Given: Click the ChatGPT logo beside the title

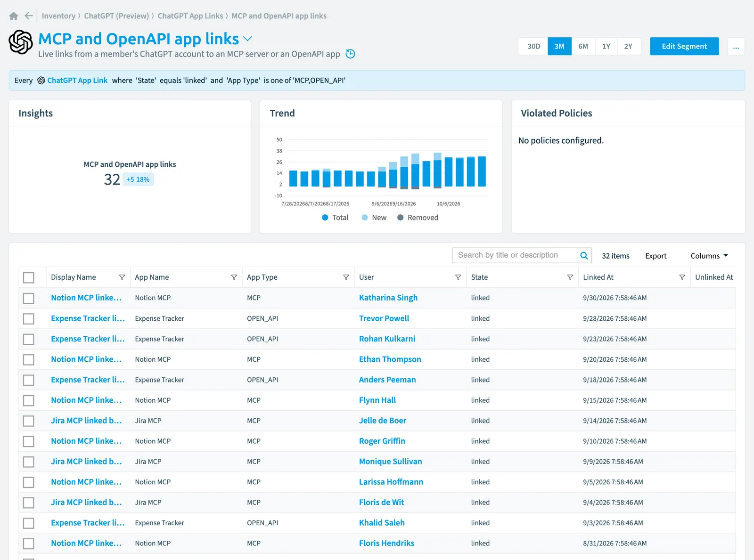Looking at the screenshot, I should tap(21, 42).
